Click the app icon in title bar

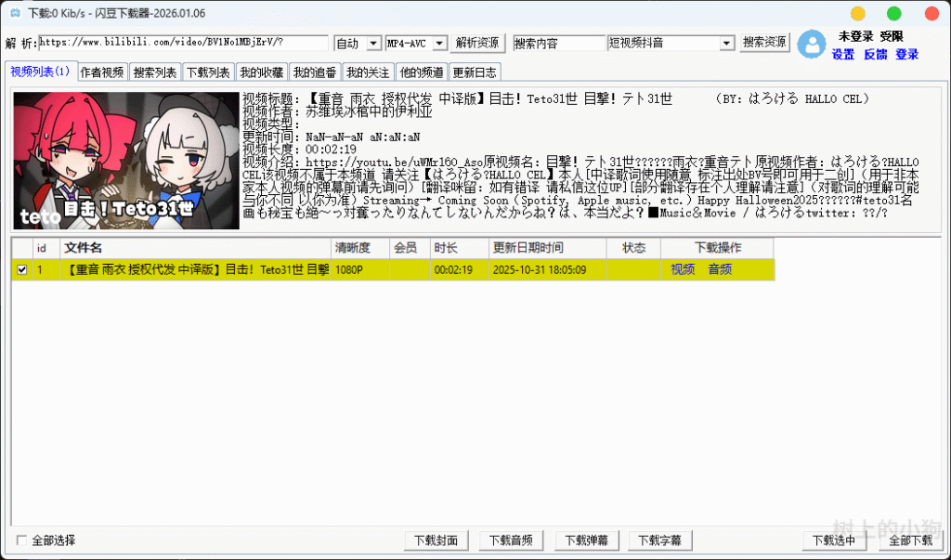pyautogui.click(x=15, y=13)
